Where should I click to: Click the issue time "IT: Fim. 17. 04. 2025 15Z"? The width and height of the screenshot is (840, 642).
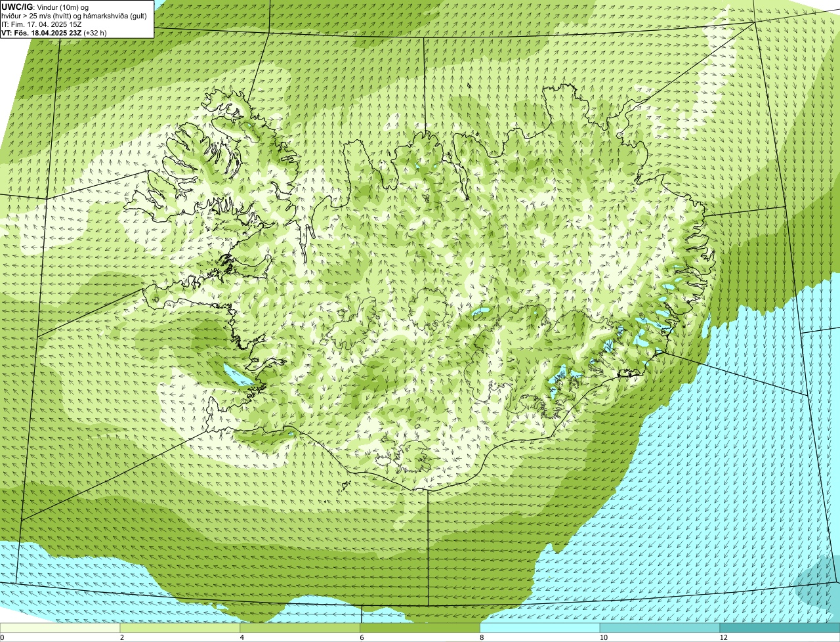tap(42, 24)
